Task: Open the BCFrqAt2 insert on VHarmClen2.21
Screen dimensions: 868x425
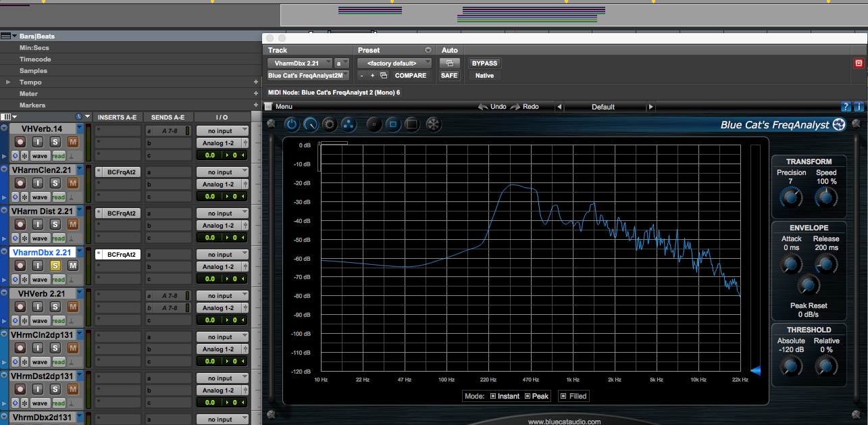Action: tap(122, 172)
